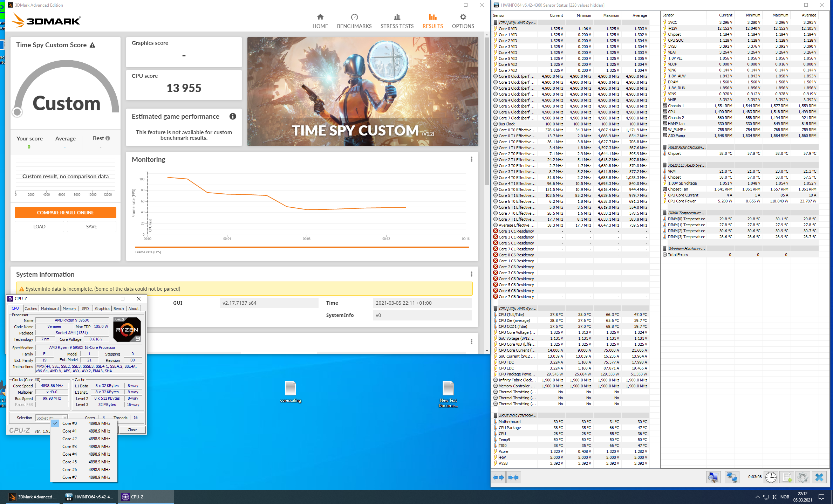Click HWiNFO network computers icon

click(731, 477)
